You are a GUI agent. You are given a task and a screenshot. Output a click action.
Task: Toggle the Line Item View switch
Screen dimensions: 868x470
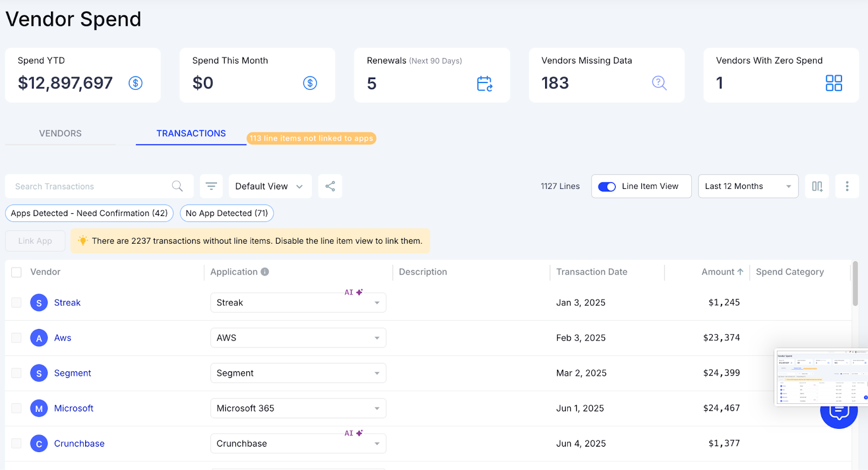[x=607, y=187]
